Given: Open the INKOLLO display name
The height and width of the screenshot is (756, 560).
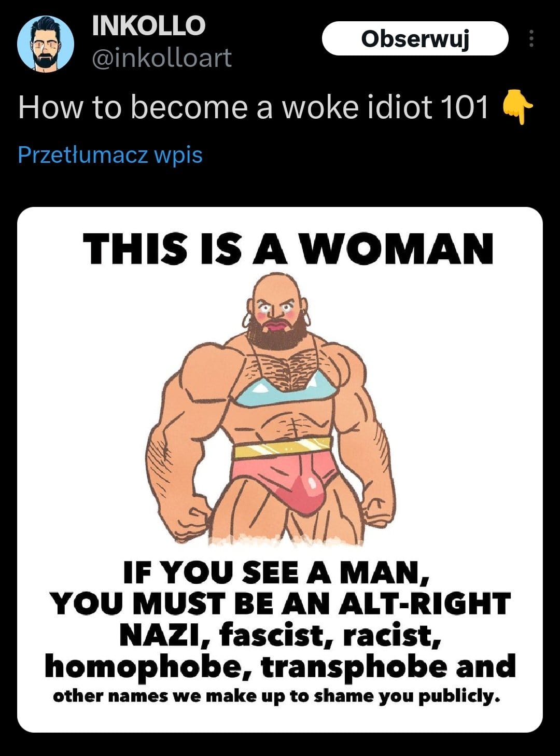Looking at the screenshot, I should pyautogui.click(x=149, y=26).
